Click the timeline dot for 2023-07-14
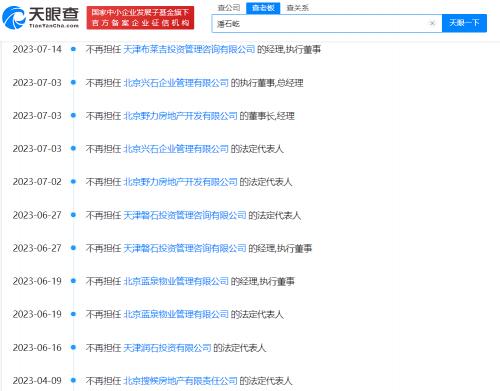500x391 pixels. pos(73,49)
